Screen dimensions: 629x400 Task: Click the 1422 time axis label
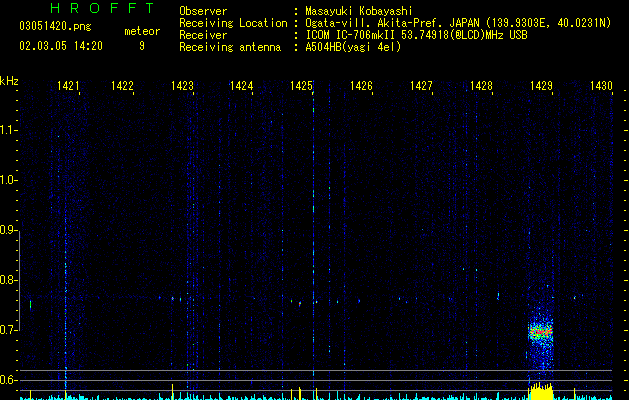pos(122,86)
